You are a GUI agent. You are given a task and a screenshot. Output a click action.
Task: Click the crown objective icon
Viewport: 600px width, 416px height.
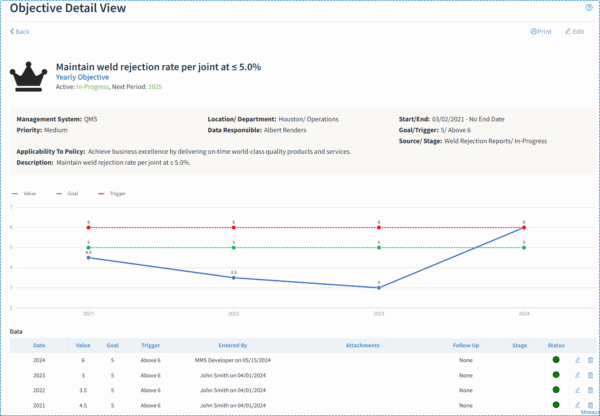tap(28, 77)
